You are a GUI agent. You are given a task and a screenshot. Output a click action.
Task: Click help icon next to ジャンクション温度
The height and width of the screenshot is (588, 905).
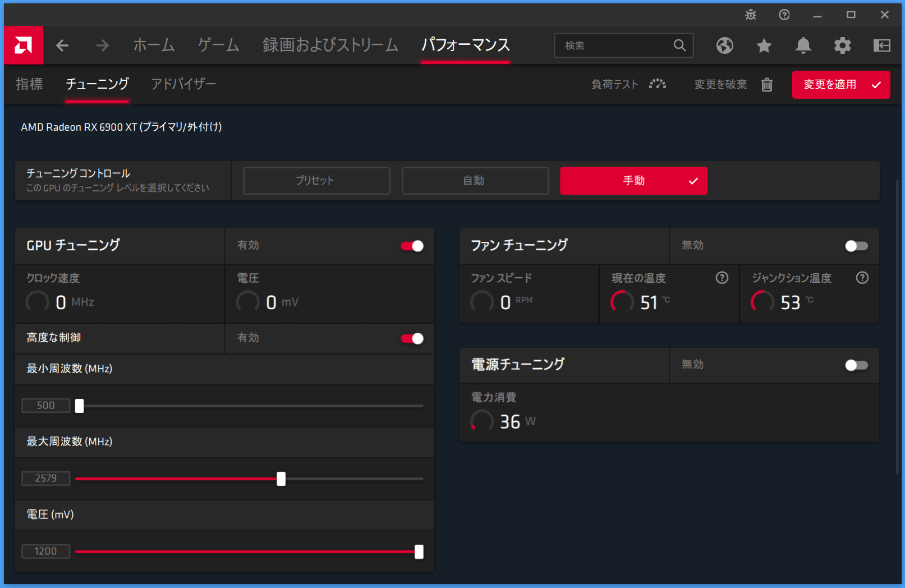click(x=862, y=278)
